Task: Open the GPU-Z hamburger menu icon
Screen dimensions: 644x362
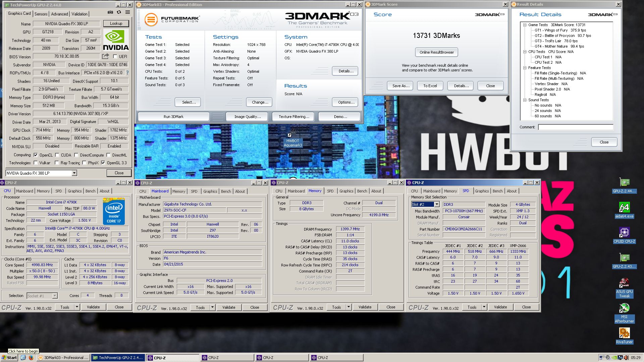Action: (127, 12)
